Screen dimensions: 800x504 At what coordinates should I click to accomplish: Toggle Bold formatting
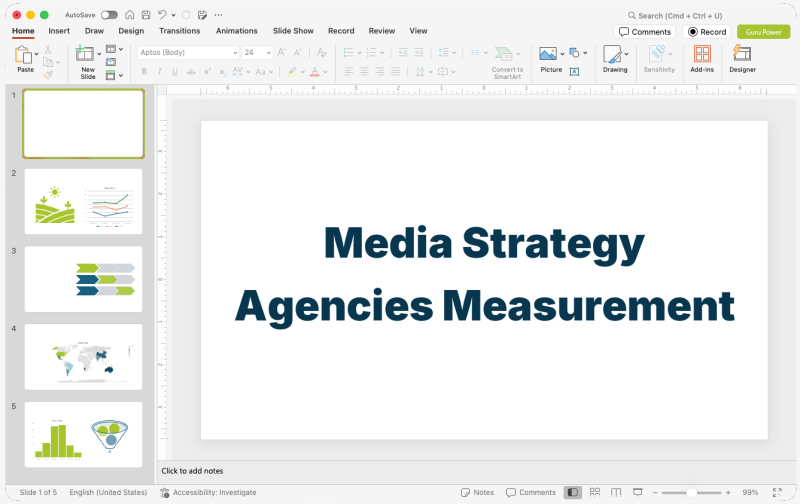(x=144, y=72)
